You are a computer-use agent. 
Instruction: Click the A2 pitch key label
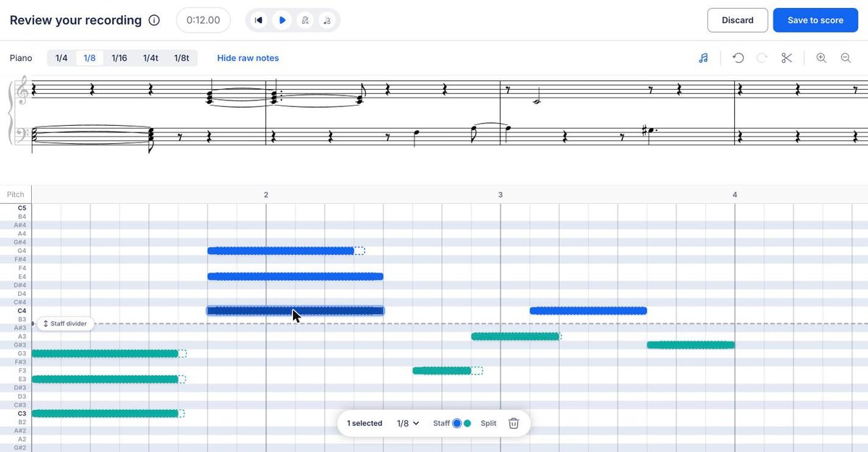(x=22, y=439)
